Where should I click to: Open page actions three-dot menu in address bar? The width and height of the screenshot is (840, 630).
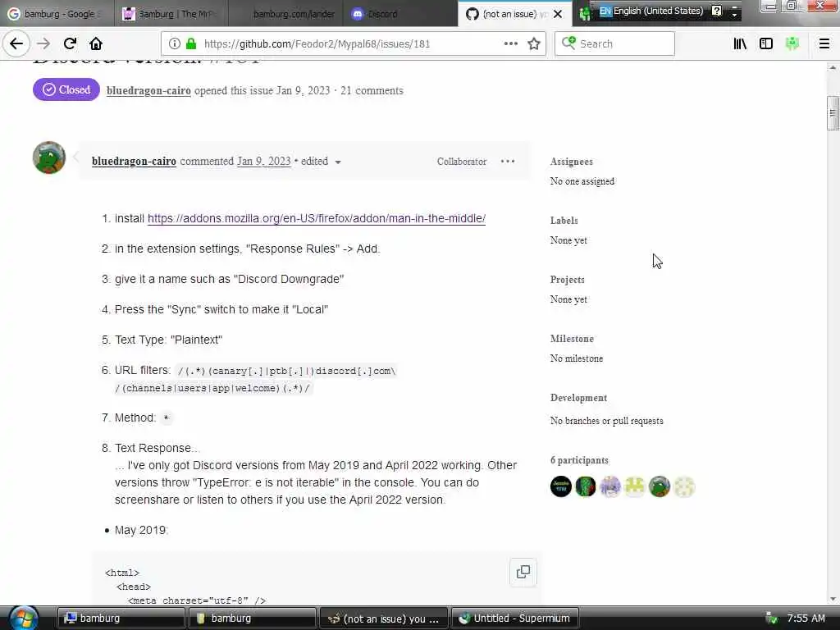(511, 44)
